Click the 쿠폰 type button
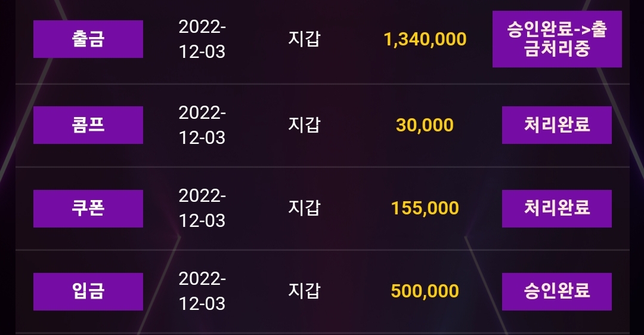Screen dimensions: 644x335 88,208
